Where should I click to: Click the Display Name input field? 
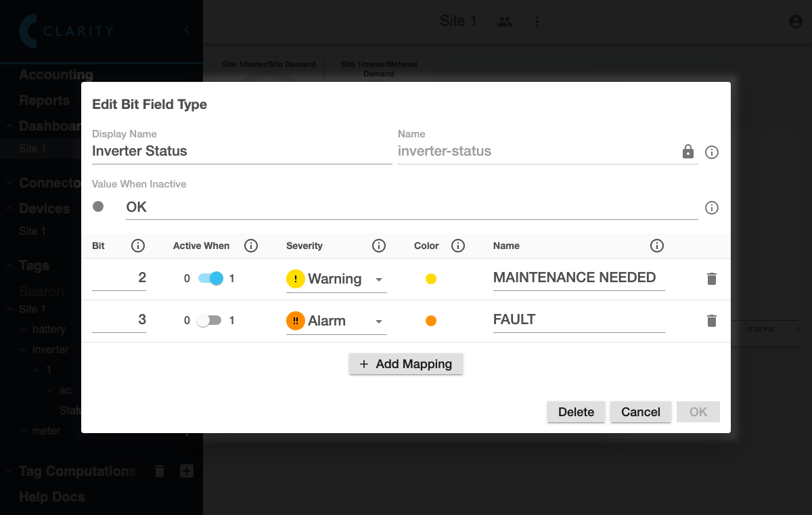coord(242,152)
